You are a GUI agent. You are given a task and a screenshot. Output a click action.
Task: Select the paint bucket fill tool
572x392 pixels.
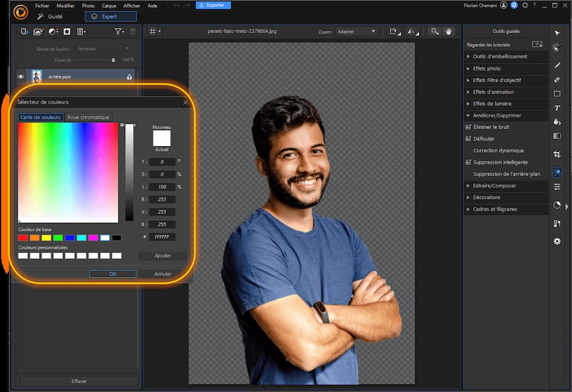pos(557,122)
